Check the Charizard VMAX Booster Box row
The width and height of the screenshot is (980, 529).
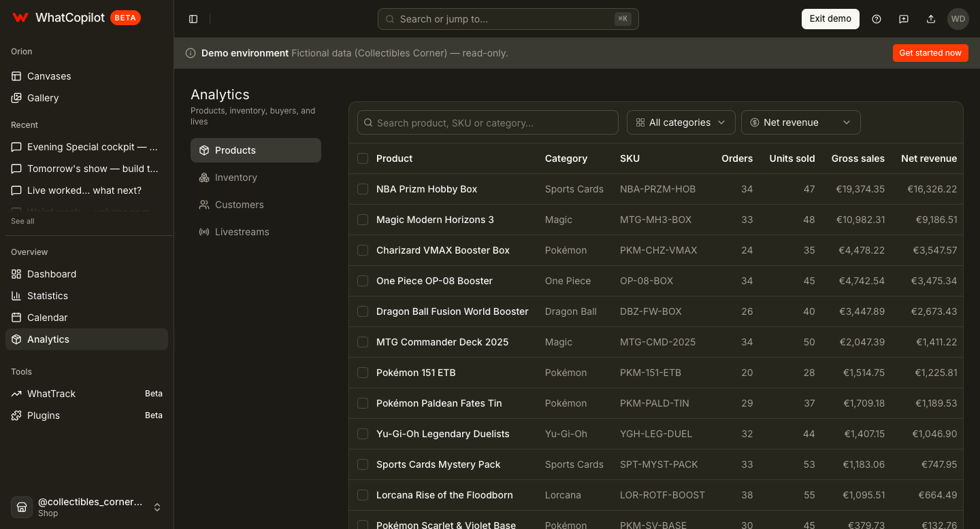pos(363,250)
